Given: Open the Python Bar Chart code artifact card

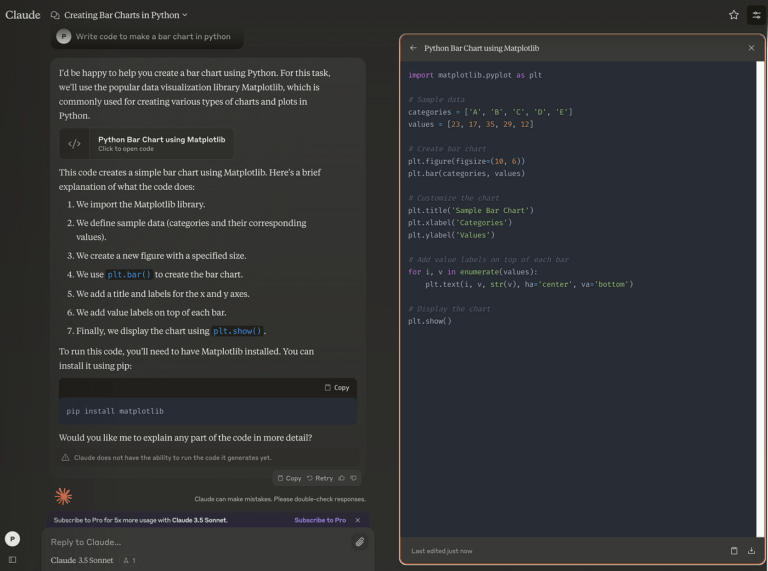Looking at the screenshot, I should coord(146,143).
